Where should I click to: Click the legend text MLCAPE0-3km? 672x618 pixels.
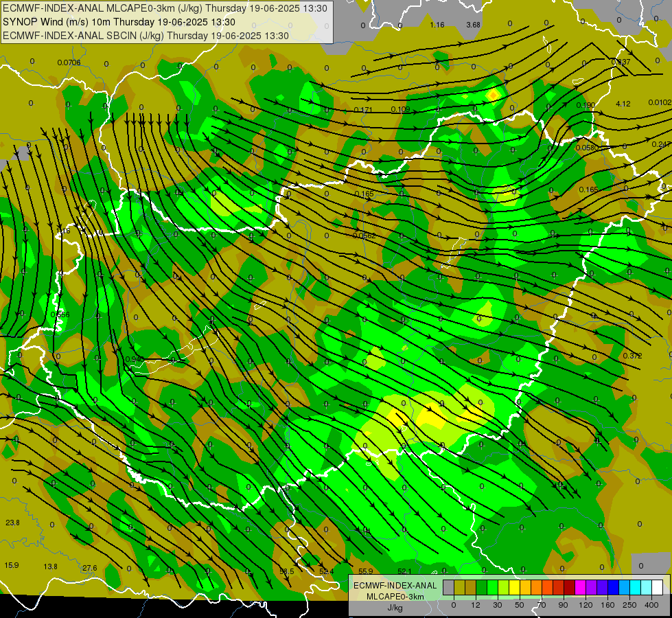coord(395,597)
